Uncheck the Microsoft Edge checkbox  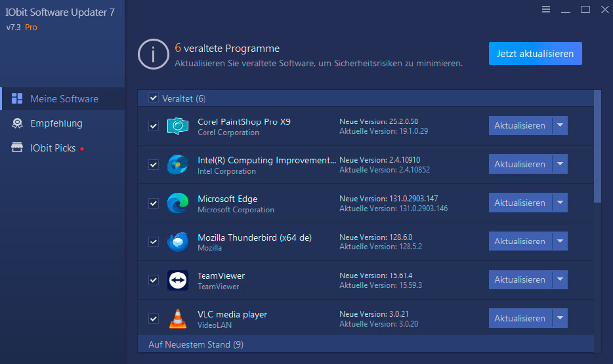(154, 203)
